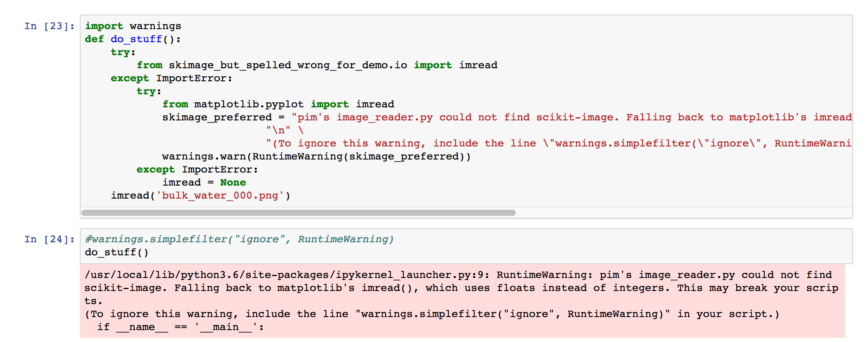Click the 'do_stuff()' call in cell 24
The image size is (868, 342).
tap(117, 252)
